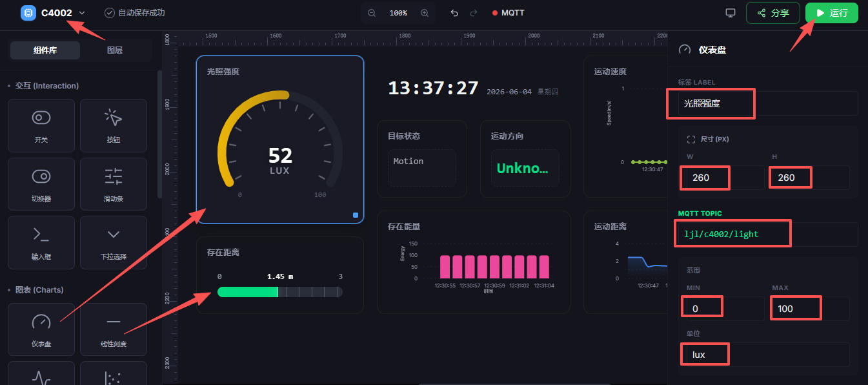Edit the height H field 260
Viewport: 868px width, 385px height.
tap(811, 177)
